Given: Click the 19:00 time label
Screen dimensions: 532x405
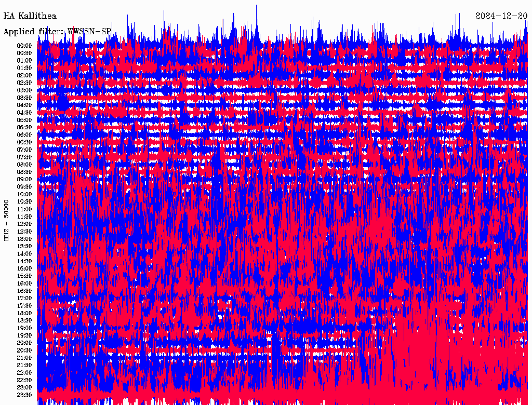Looking at the screenshot, I should point(24,328).
